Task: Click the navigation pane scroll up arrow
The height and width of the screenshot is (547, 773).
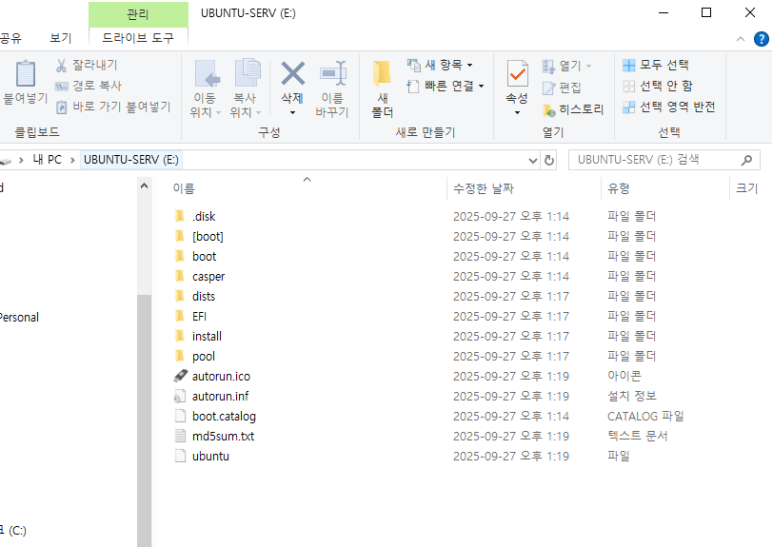Action: click(144, 186)
